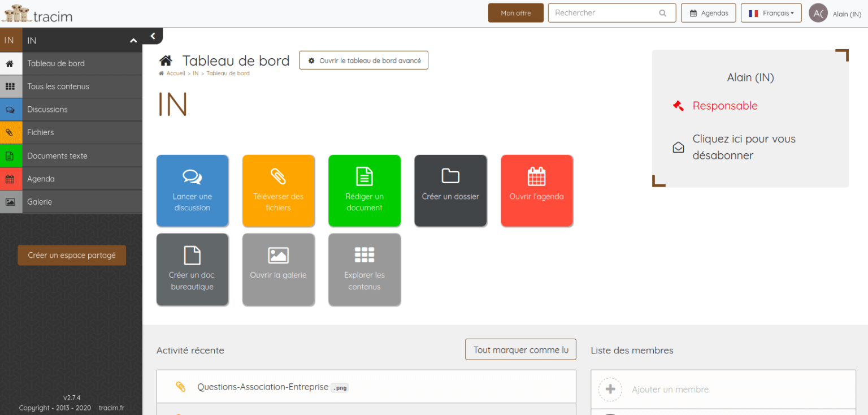Click the v2.7.4 version text

[x=72, y=397]
